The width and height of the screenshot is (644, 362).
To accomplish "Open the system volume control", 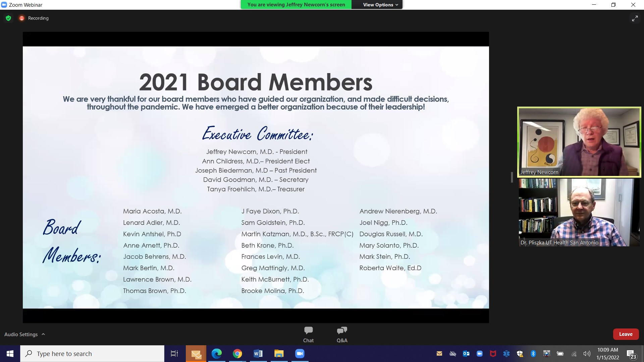I will (x=587, y=354).
